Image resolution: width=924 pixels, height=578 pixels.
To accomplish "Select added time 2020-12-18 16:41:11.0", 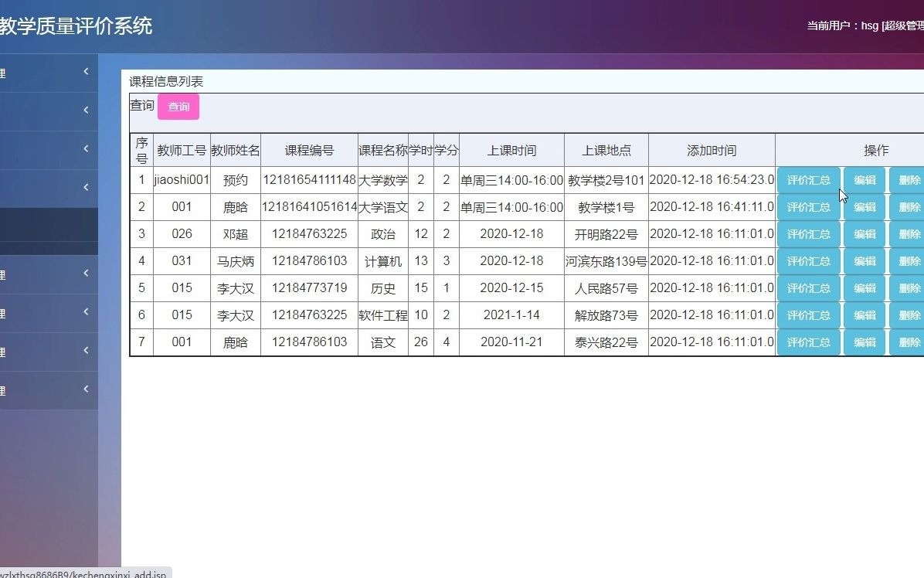I will (x=712, y=207).
